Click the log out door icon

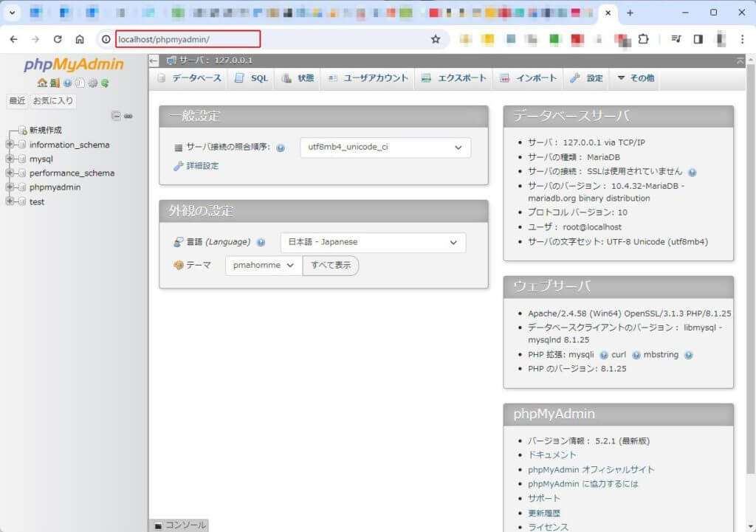pos(55,83)
